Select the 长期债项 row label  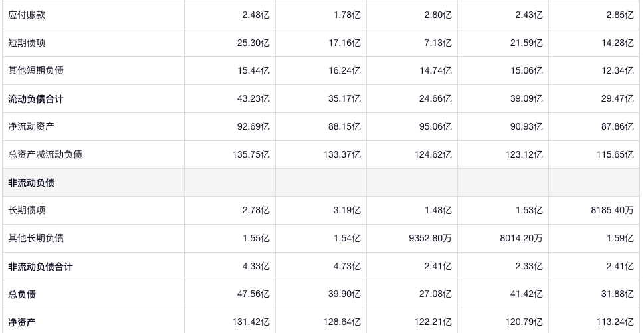27,210
